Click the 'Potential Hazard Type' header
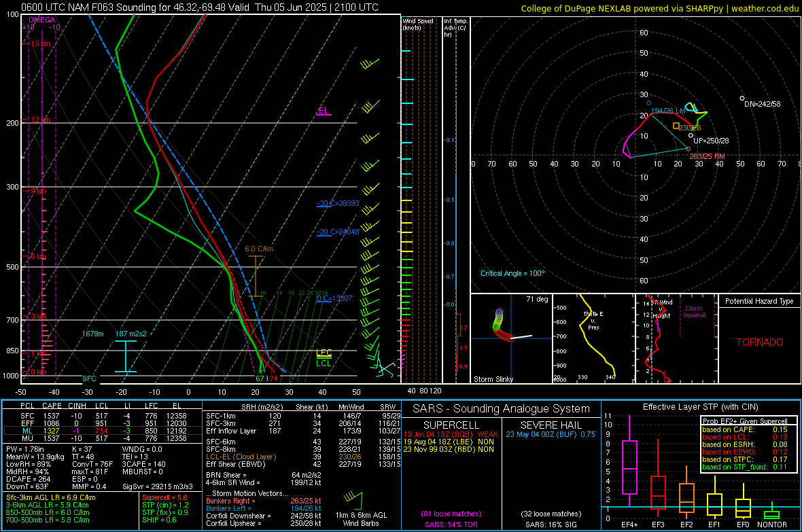Screen dimensions: 802x532 759,301
